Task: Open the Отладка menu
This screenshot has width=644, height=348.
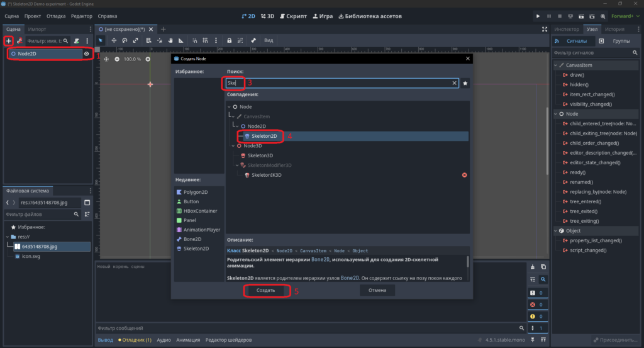Action: [x=56, y=16]
